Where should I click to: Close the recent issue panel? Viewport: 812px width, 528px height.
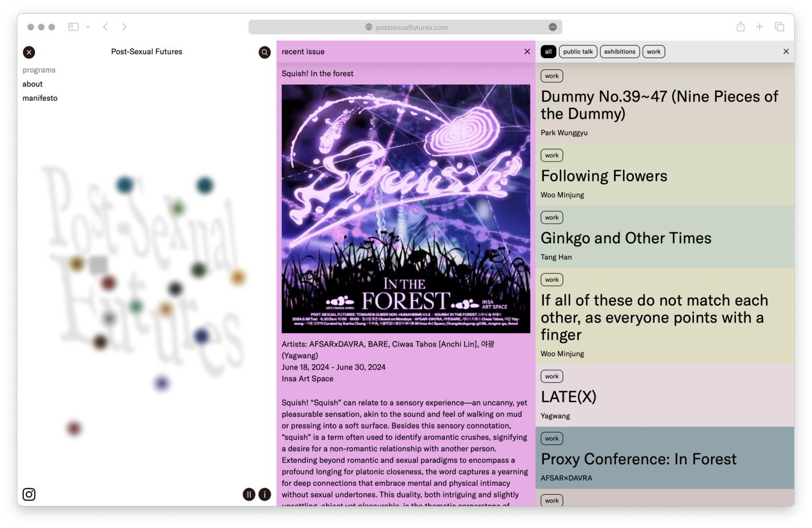[527, 52]
